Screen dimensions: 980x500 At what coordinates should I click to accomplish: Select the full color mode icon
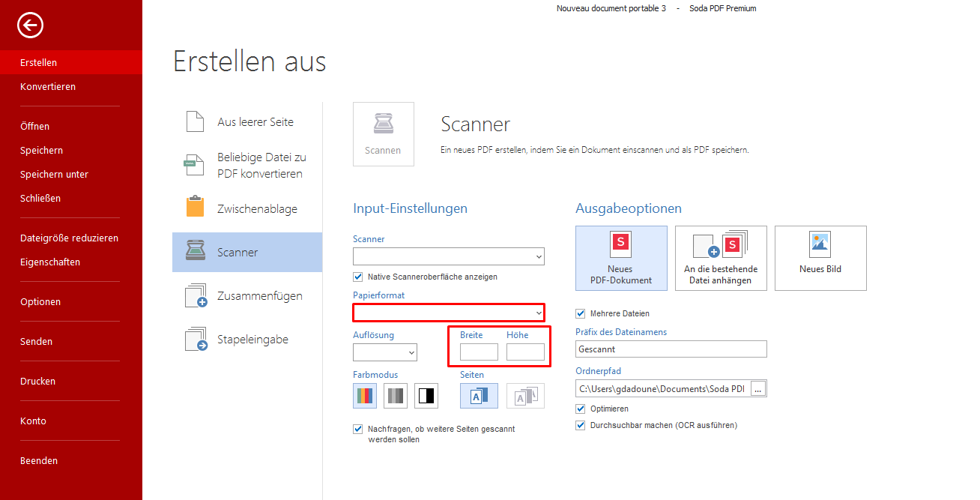(365, 396)
